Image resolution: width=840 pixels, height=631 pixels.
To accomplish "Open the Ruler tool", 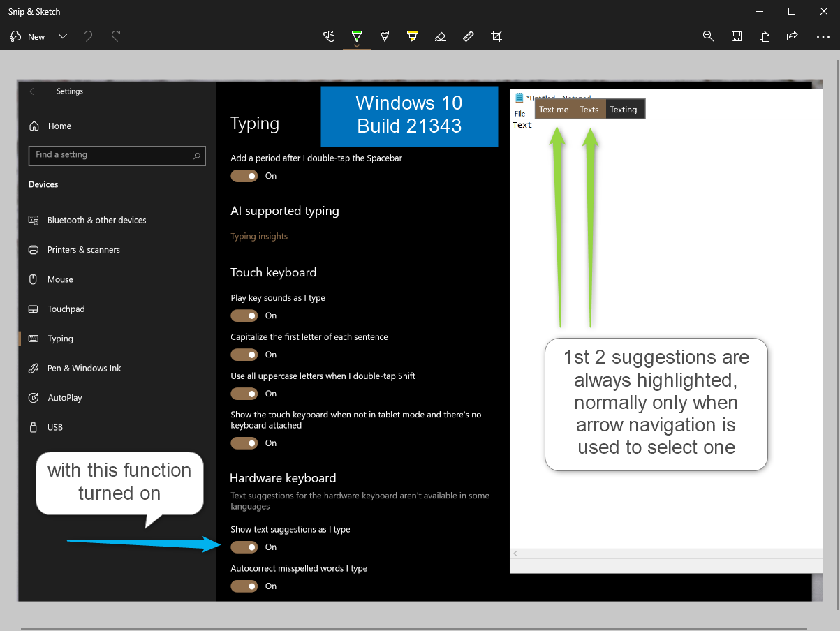I will coord(469,36).
